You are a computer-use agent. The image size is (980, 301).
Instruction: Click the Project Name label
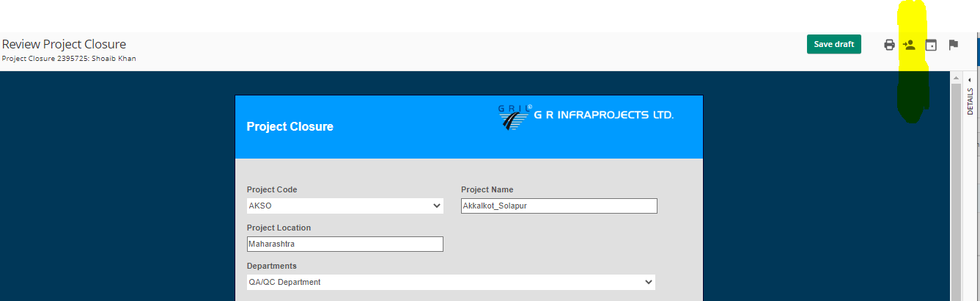tap(487, 189)
